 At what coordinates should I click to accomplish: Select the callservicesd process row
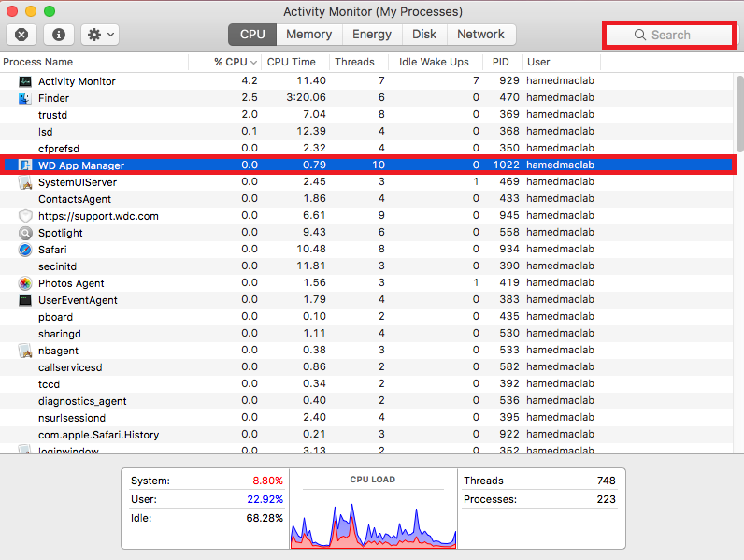point(366,367)
